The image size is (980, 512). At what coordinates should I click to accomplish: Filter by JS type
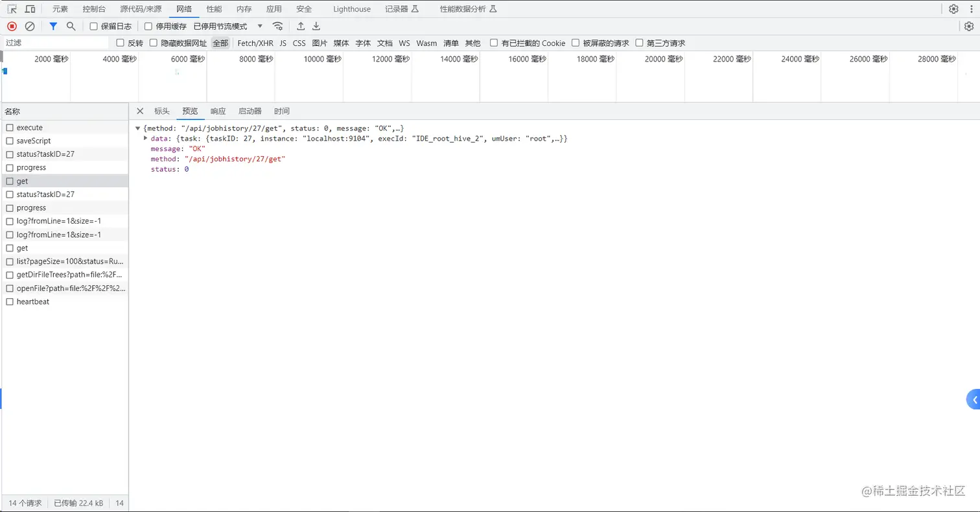[283, 43]
